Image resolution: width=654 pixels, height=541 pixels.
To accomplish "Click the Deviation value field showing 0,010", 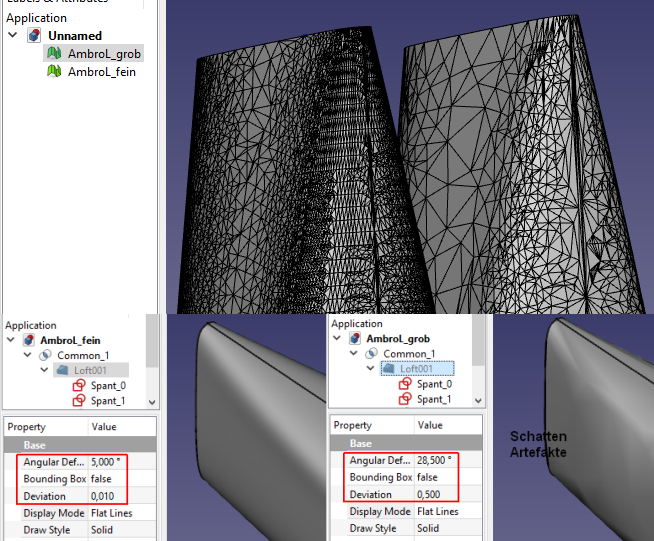I will pyautogui.click(x=112, y=496).
